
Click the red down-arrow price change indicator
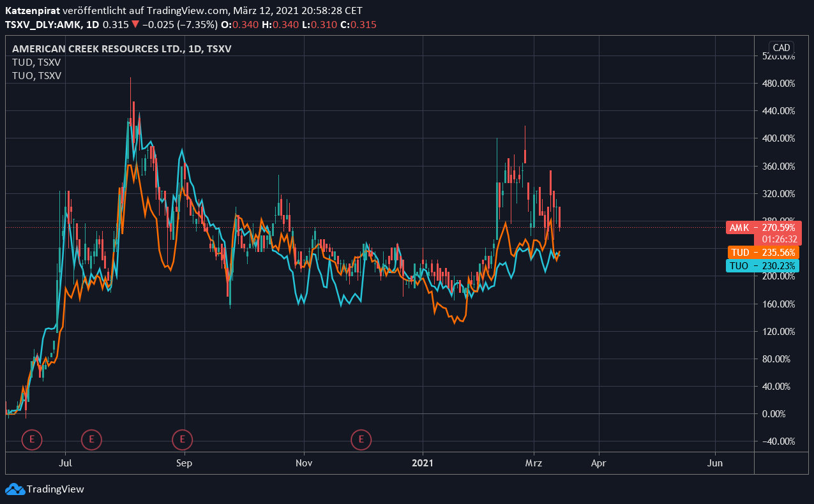click(x=135, y=25)
